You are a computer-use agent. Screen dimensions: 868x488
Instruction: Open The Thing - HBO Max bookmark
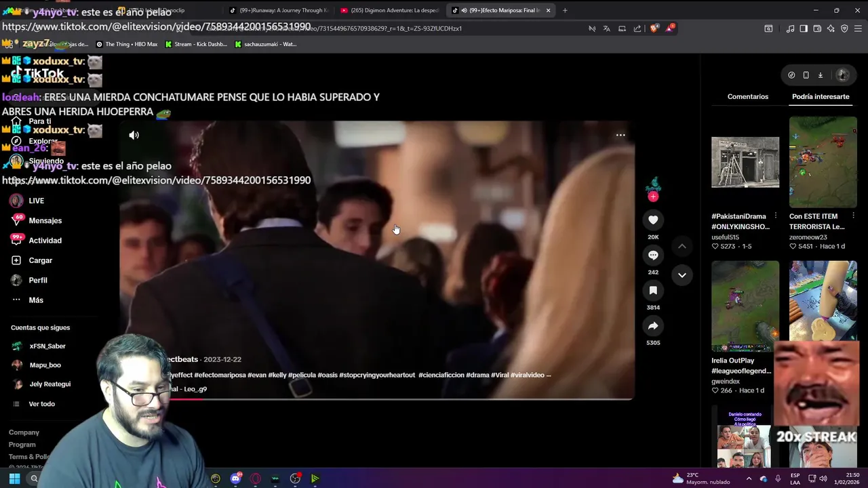(x=127, y=44)
